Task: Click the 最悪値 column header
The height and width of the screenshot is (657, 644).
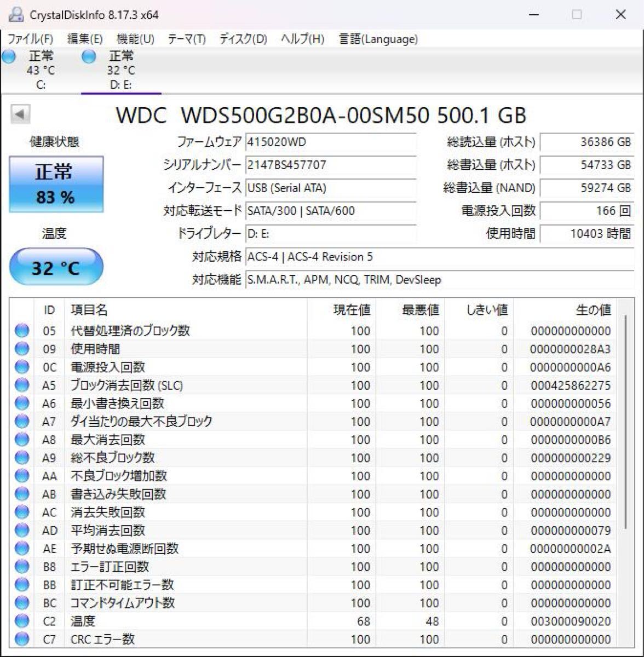Action: point(410,310)
